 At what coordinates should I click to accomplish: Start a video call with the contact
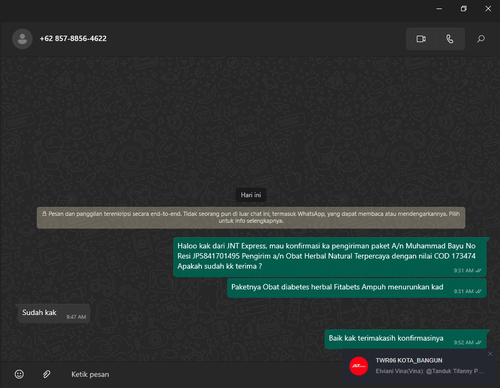click(421, 39)
